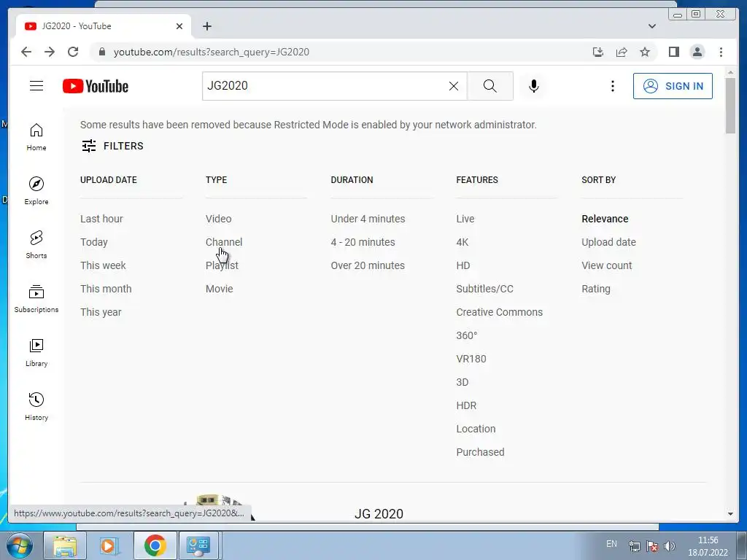Enable Subtitles/CC filter
The height and width of the screenshot is (560, 747).
[x=484, y=289]
